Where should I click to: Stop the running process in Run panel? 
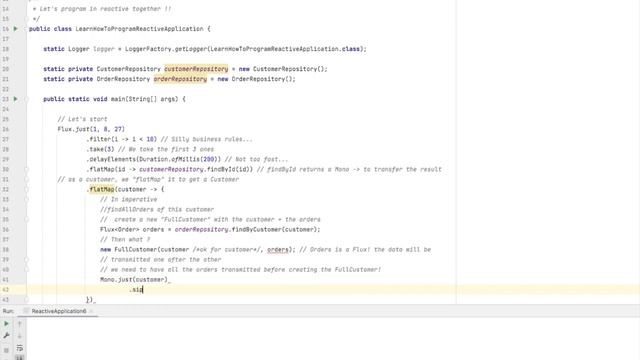(x=6, y=350)
